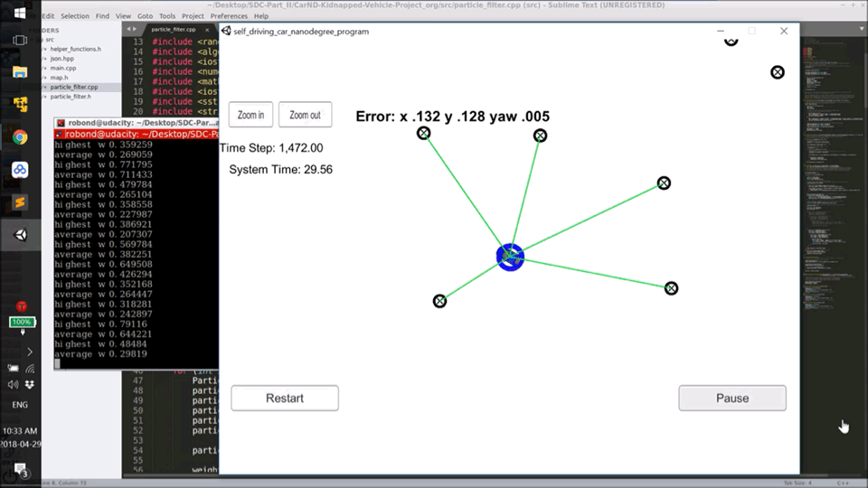Open the Project menu in Sublime Text
Screen dimensions: 868x488
tap(193, 16)
